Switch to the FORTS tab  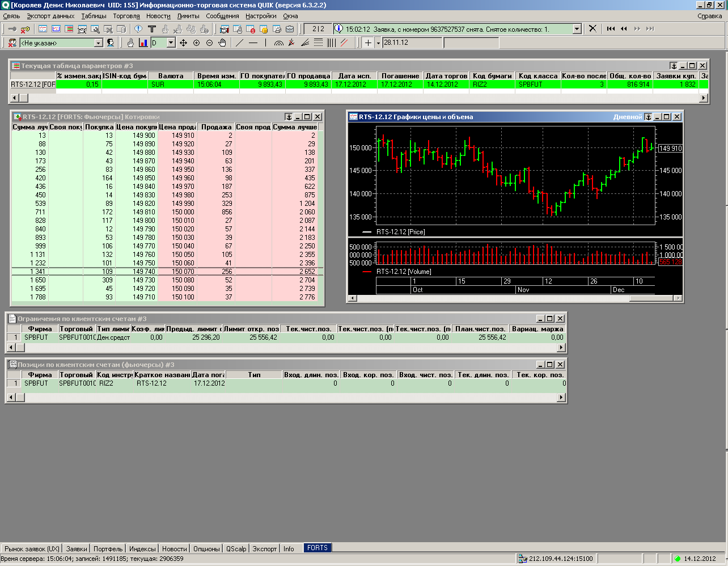tap(318, 548)
